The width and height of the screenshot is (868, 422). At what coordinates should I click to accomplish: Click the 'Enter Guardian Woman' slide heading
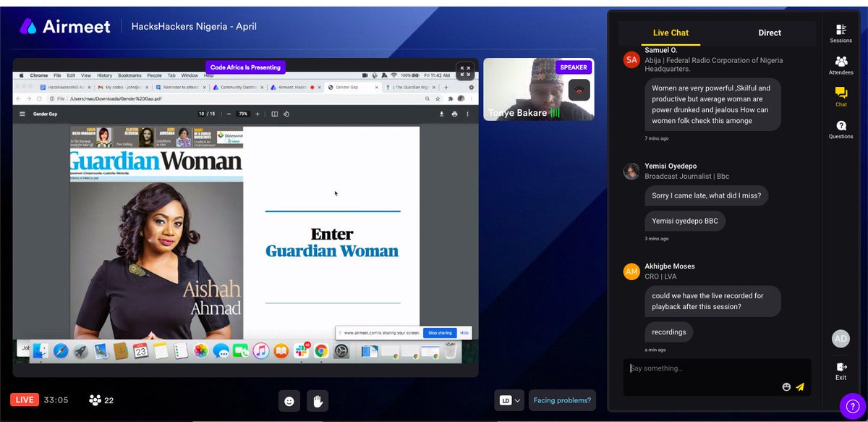pos(332,243)
